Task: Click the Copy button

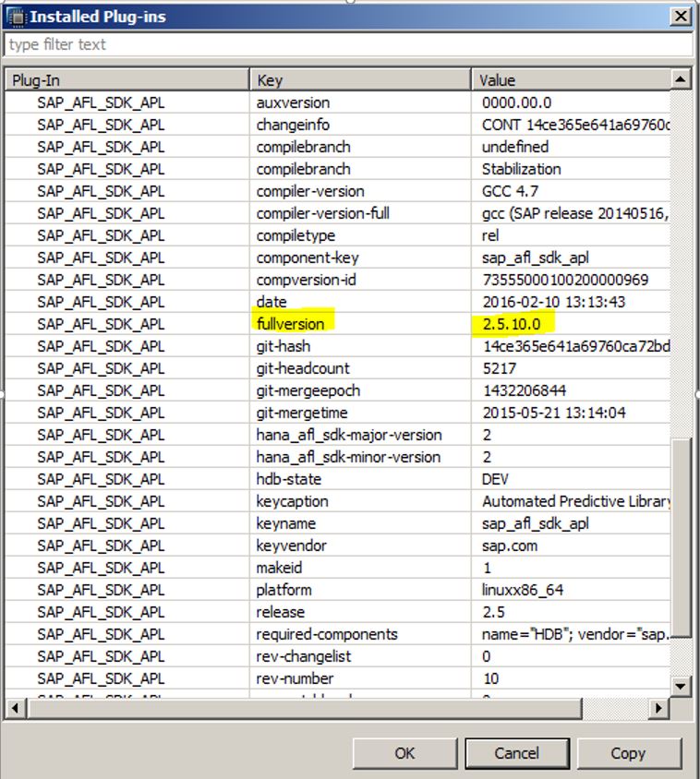Action: click(x=628, y=753)
